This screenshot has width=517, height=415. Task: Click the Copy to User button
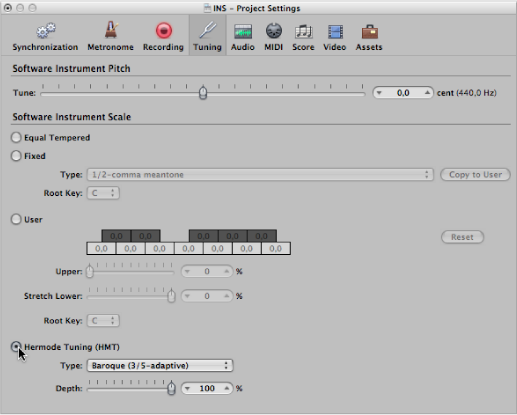coord(475,175)
